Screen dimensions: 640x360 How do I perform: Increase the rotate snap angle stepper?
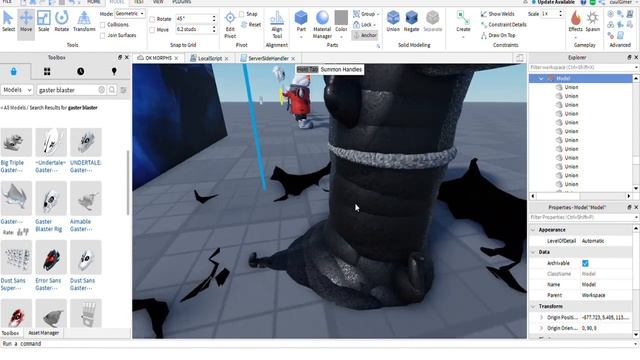click(x=214, y=17)
